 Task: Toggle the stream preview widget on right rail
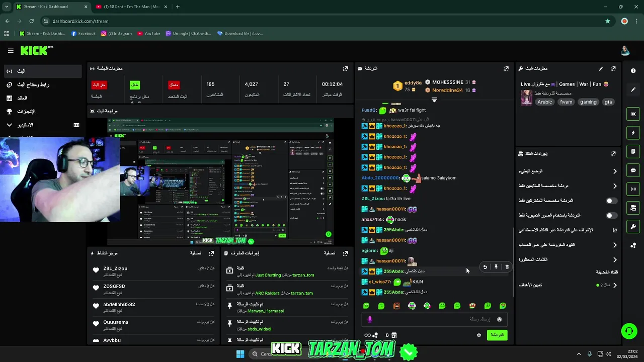pos(633,114)
